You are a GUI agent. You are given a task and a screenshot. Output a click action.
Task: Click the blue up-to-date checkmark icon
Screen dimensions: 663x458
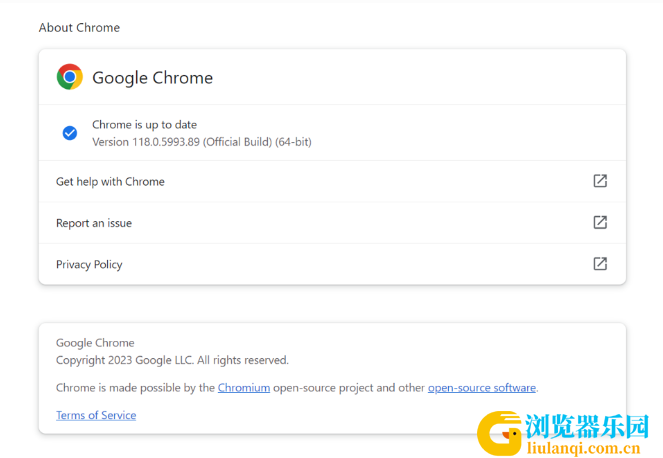(70, 133)
